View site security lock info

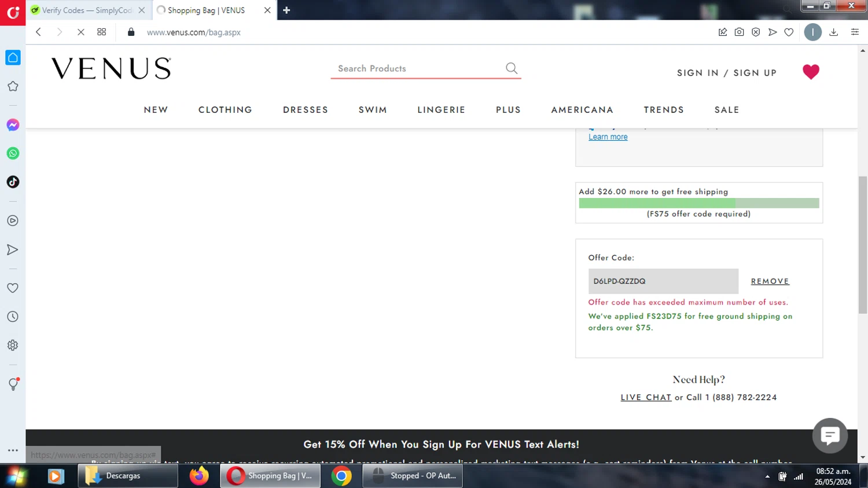[131, 32]
